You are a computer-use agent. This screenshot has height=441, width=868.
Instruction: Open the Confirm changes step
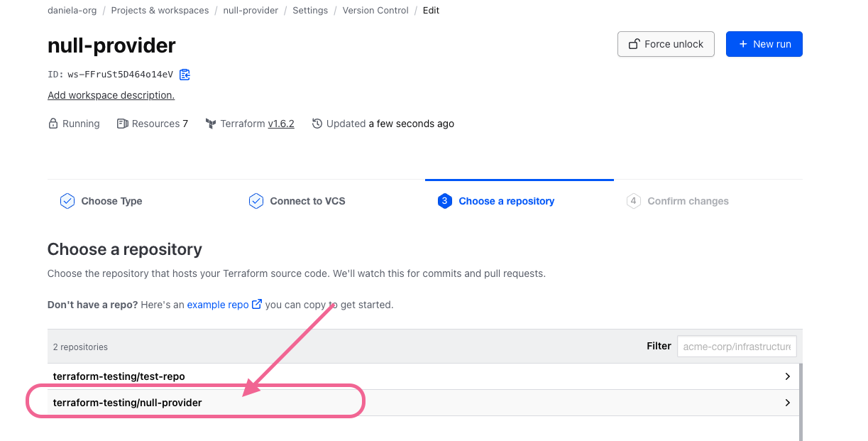[688, 201]
